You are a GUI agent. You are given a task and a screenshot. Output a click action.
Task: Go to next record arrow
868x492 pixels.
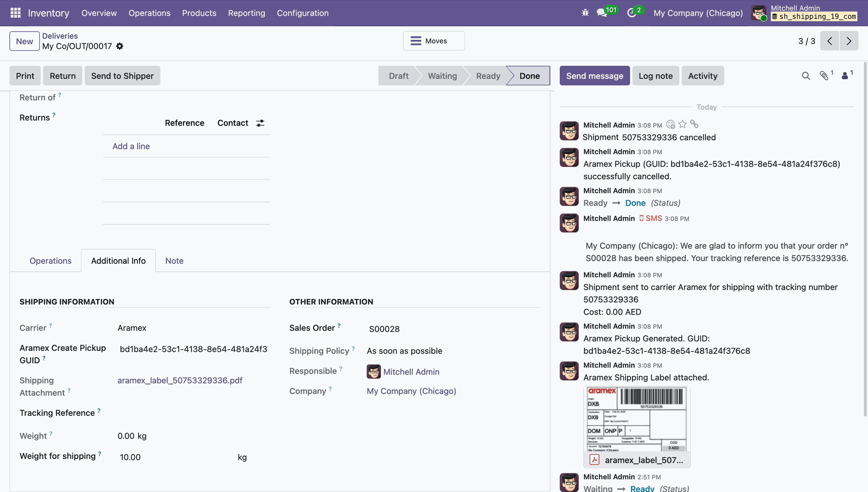pos(849,41)
